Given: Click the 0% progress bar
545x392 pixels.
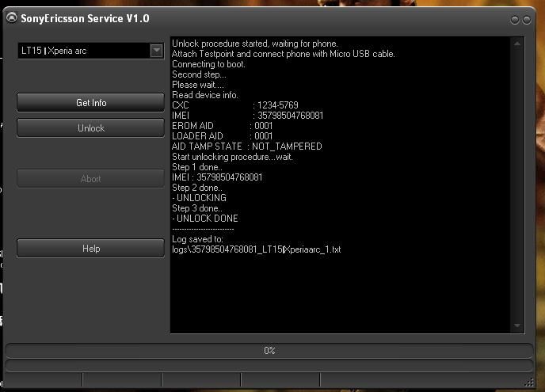Looking at the screenshot, I should [269, 350].
